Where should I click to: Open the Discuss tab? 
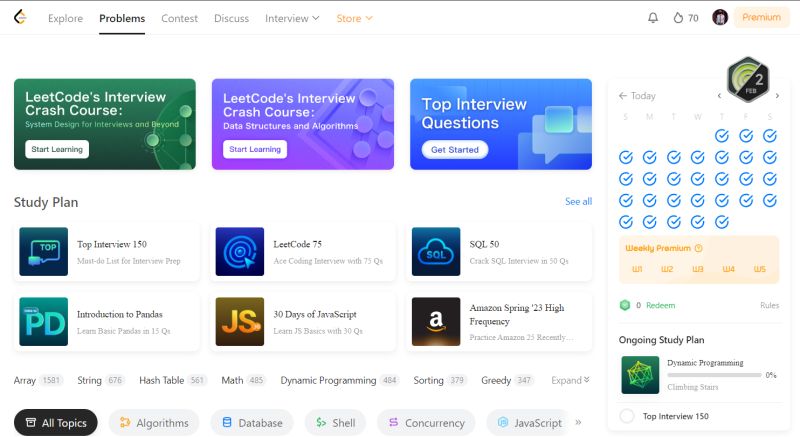231,18
